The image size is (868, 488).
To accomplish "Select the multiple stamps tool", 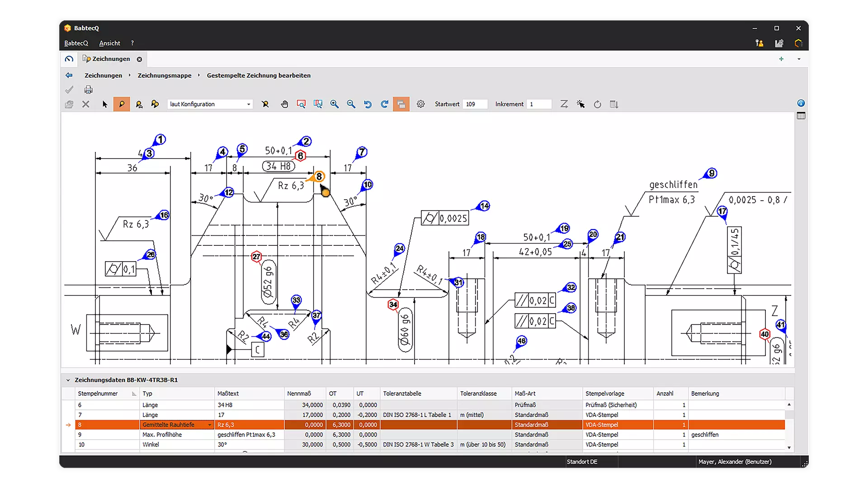I will click(155, 104).
